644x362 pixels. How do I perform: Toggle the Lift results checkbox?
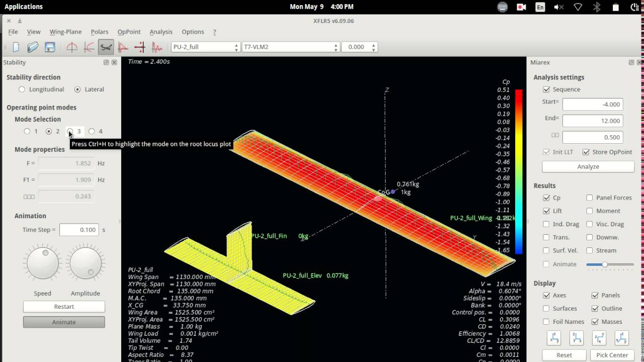(546, 211)
